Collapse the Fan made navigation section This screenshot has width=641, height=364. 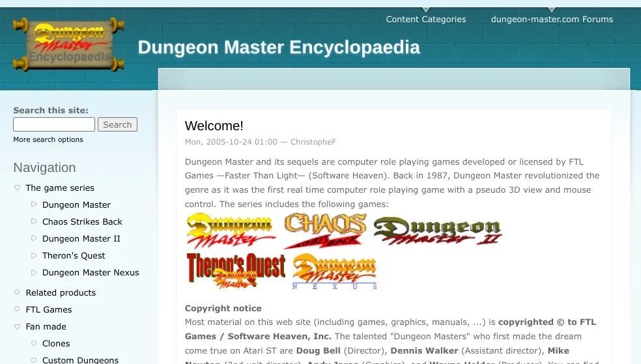[x=17, y=327]
